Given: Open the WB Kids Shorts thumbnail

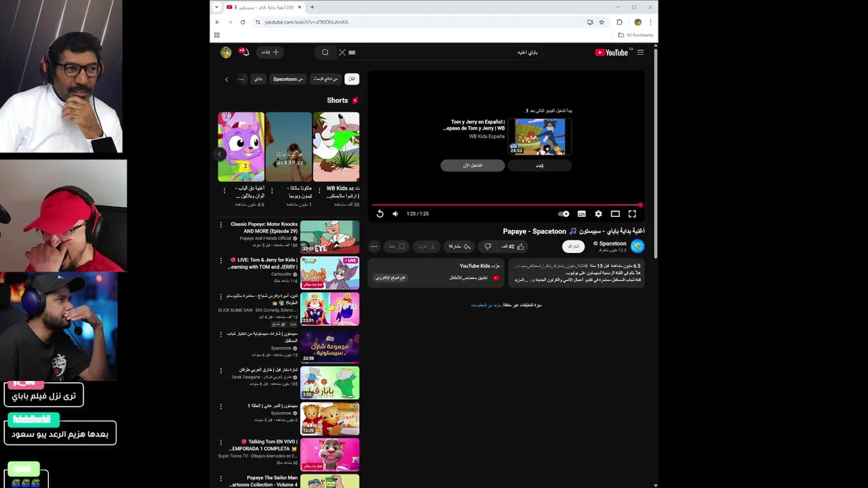Looking at the screenshot, I should 336,147.
